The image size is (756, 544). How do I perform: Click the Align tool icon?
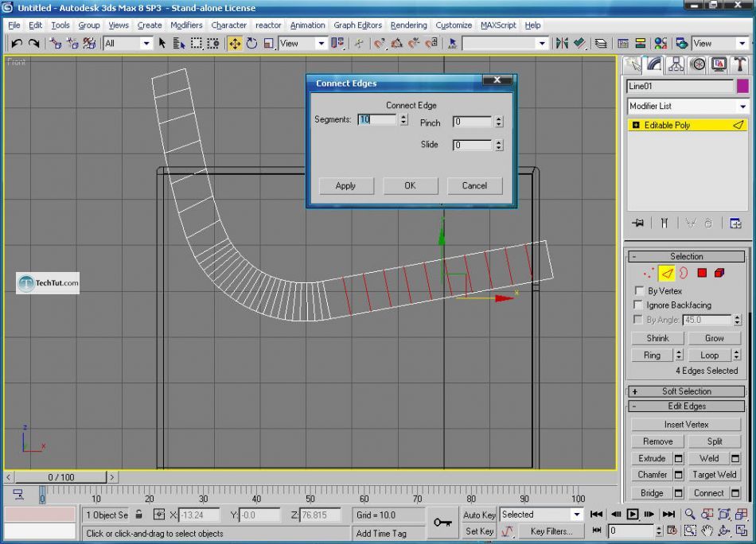[x=579, y=44]
